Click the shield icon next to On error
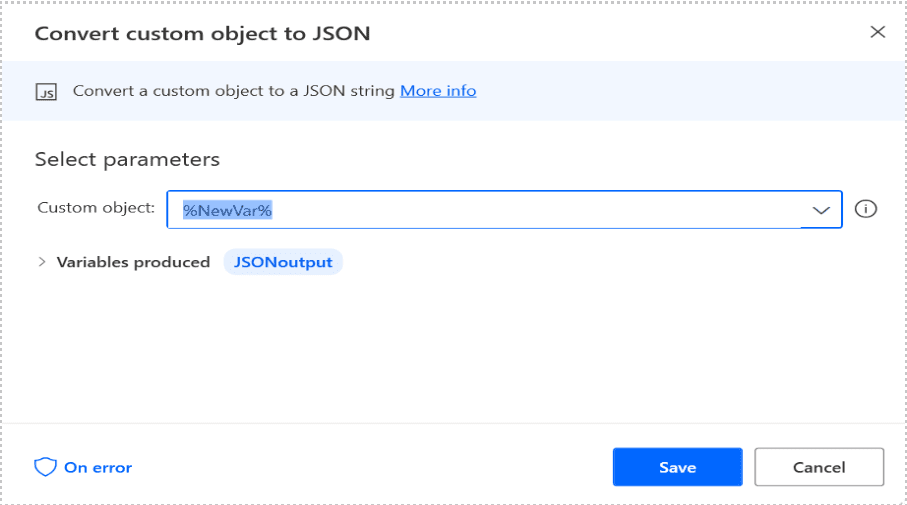Viewport: 907px width, 505px height. (45, 467)
